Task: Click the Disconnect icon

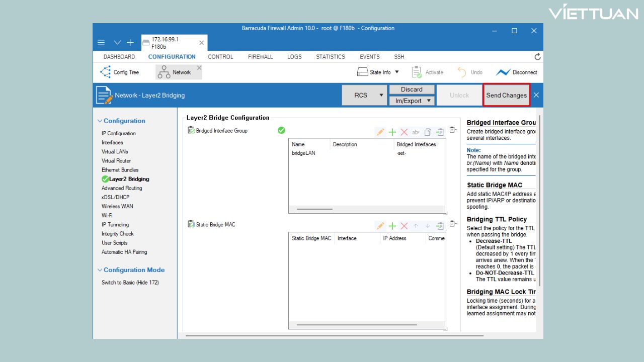Action: point(503,72)
